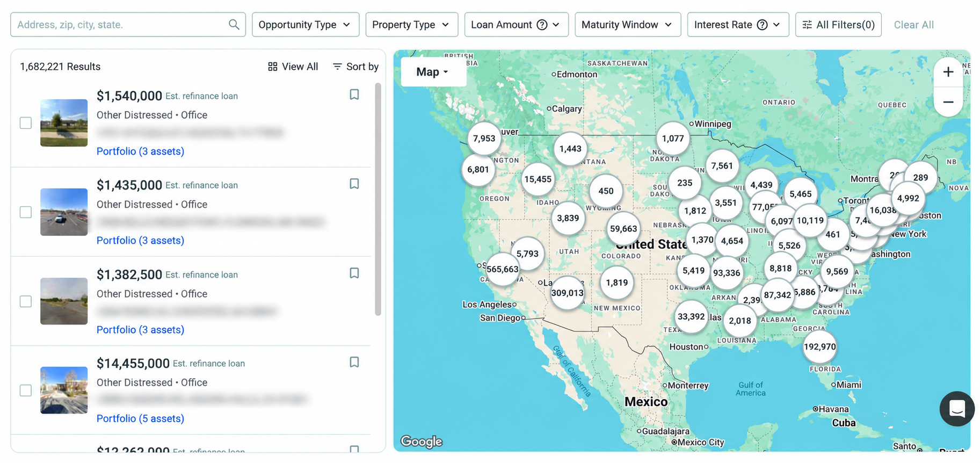Screen dimensions: 980x463
Task: Open the 192,970 Florida map cluster
Action: pos(819,346)
